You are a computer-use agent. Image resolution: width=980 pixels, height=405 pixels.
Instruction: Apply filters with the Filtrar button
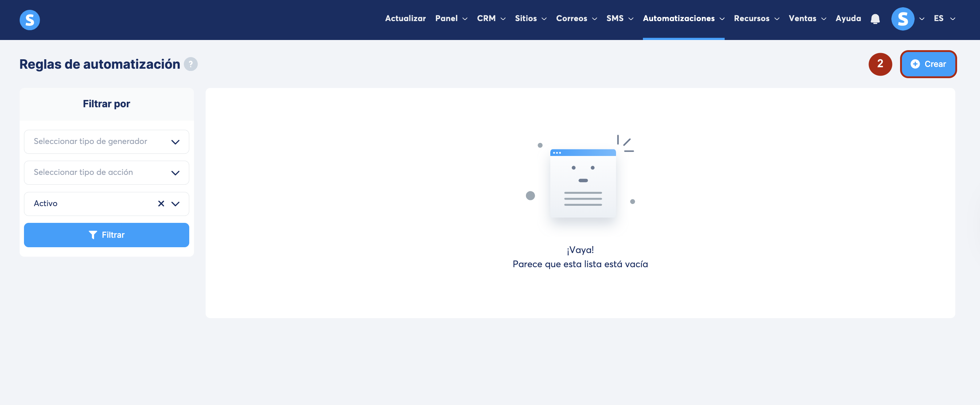106,235
